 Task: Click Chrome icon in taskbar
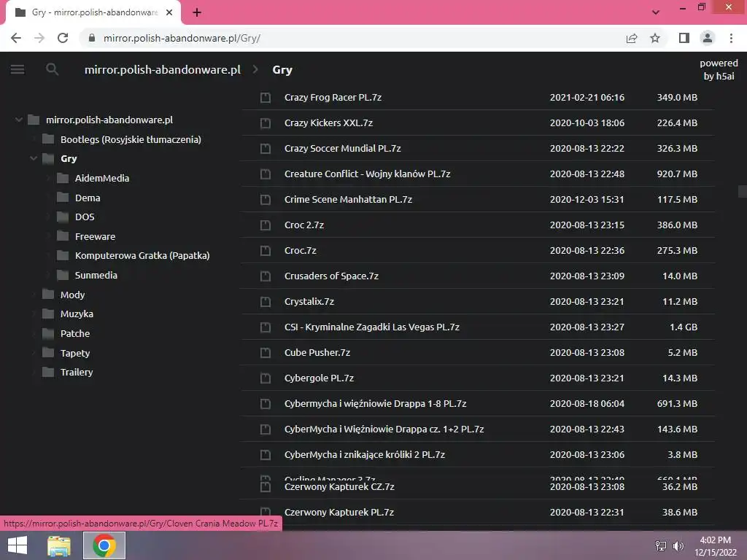click(x=104, y=545)
